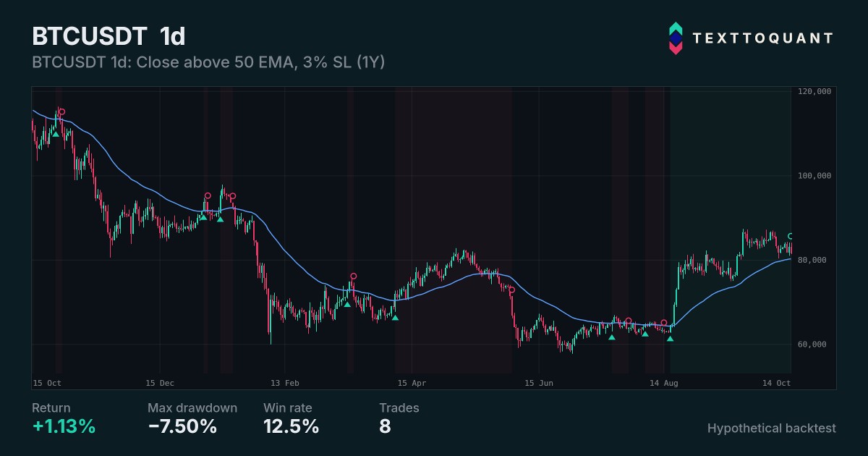868x456 pixels.
Task: Click the Return value +1.13%
Action: click(64, 427)
